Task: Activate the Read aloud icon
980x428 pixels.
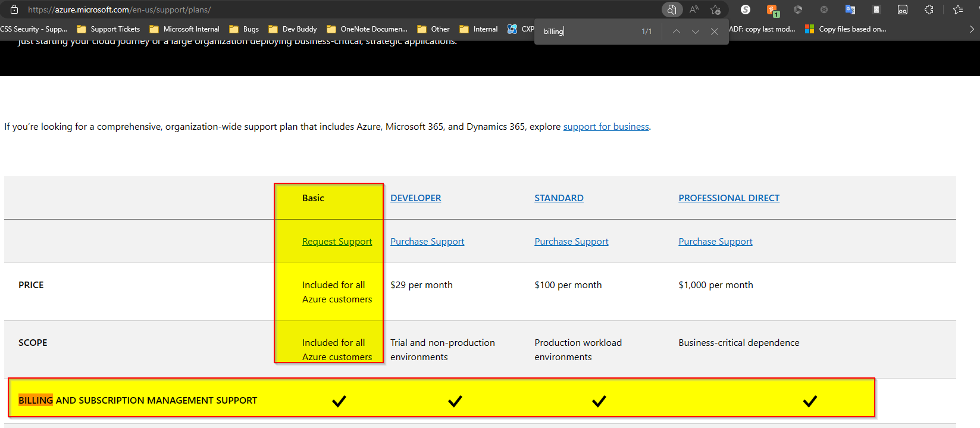Action: (x=694, y=10)
